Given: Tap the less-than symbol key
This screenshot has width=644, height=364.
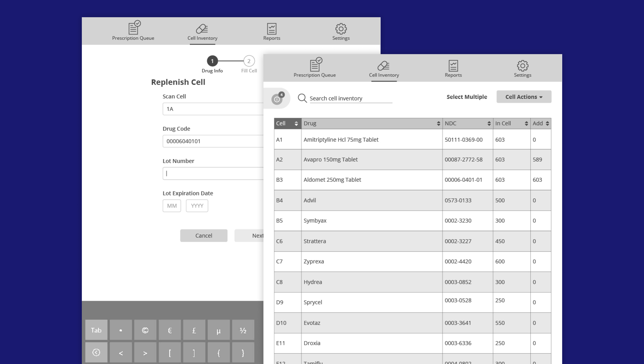Looking at the screenshot, I should pos(121,352).
